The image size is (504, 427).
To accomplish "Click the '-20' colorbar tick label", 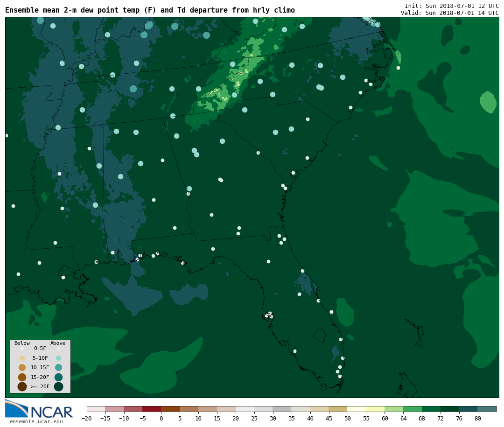I will click(x=86, y=418).
